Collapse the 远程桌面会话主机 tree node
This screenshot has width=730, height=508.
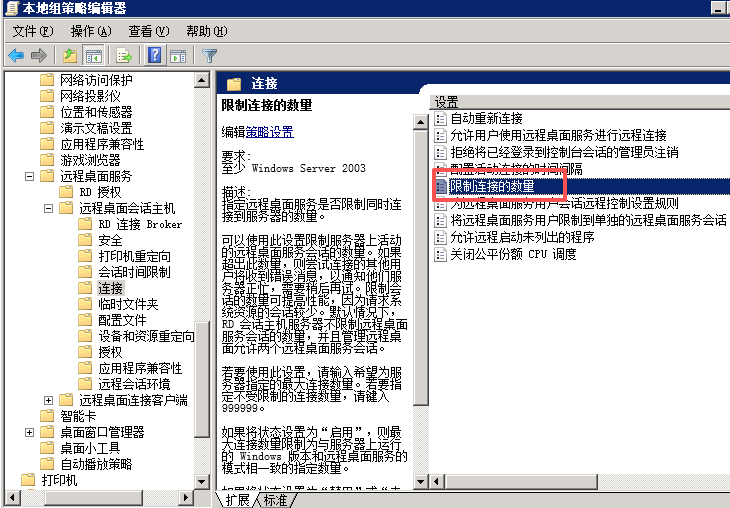click(x=48, y=208)
